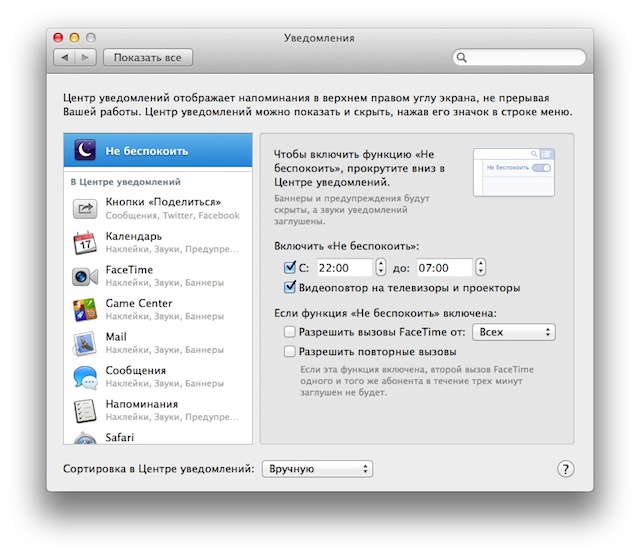Enable allowing FaceTime calls checkbox

pyautogui.click(x=289, y=331)
